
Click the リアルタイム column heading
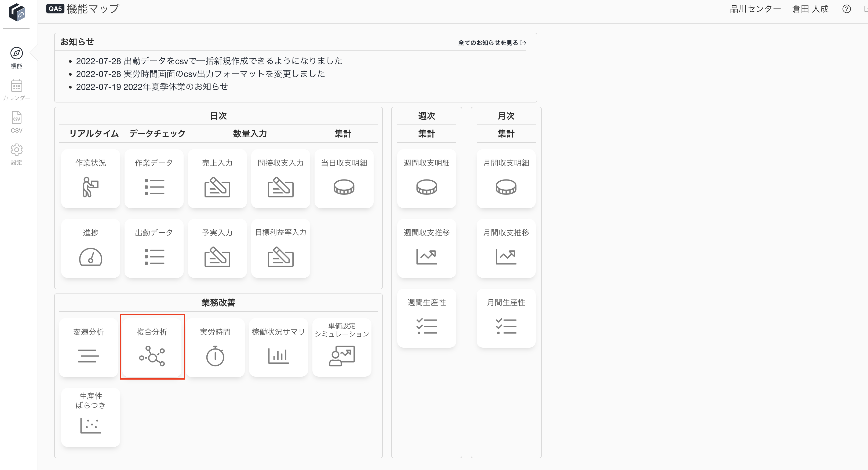[x=94, y=134]
